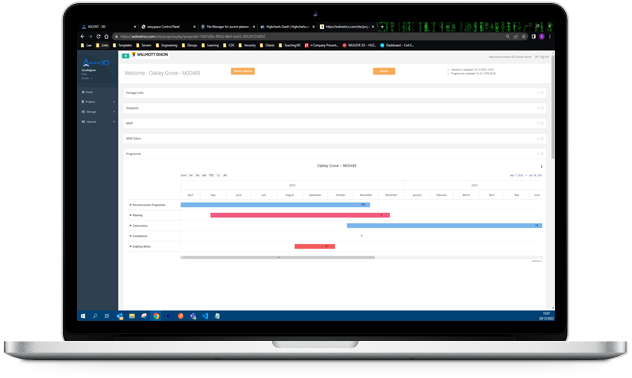Click the Windows Start icon in taskbar
The image size is (632, 378).
(83, 316)
